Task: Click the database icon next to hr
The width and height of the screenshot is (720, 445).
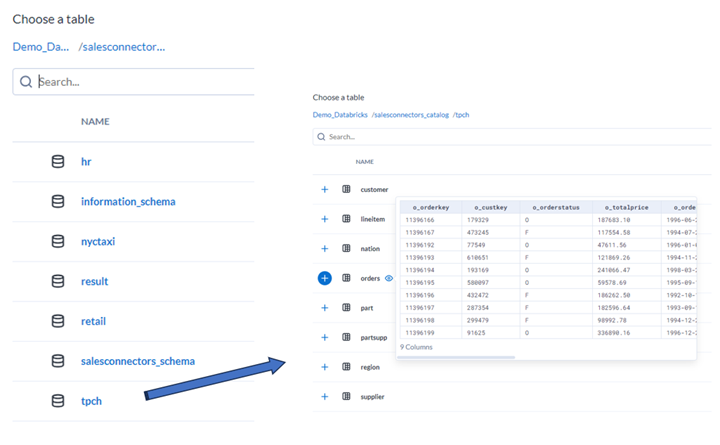Action: (x=58, y=162)
